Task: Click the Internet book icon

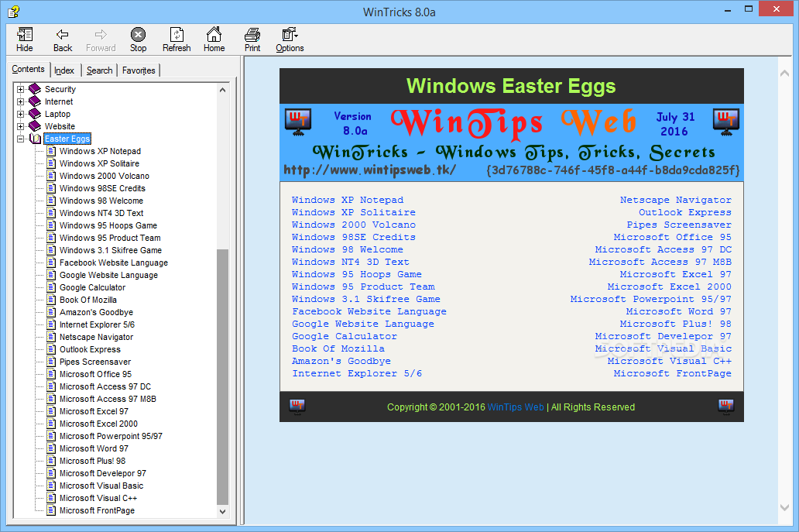Action: 35,101
